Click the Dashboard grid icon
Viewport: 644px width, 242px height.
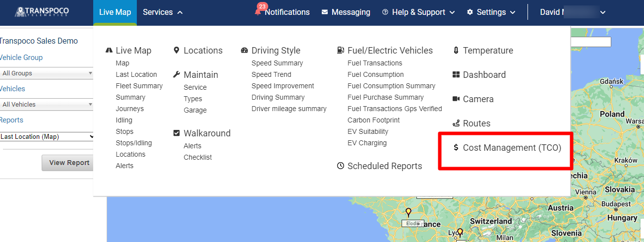click(456, 75)
